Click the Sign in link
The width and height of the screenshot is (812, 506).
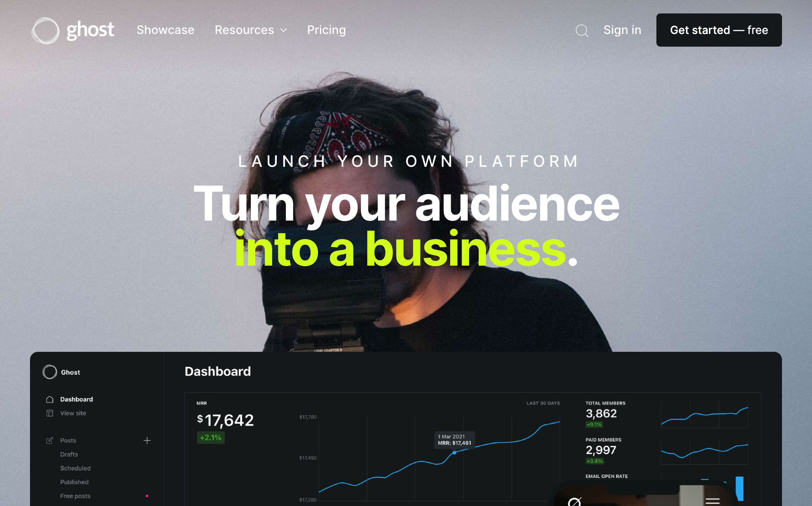click(x=622, y=30)
